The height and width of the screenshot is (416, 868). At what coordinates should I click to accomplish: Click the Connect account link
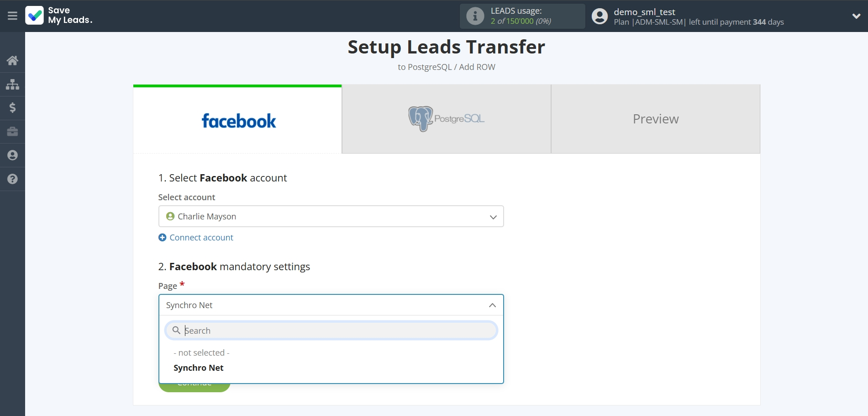pos(201,238)
